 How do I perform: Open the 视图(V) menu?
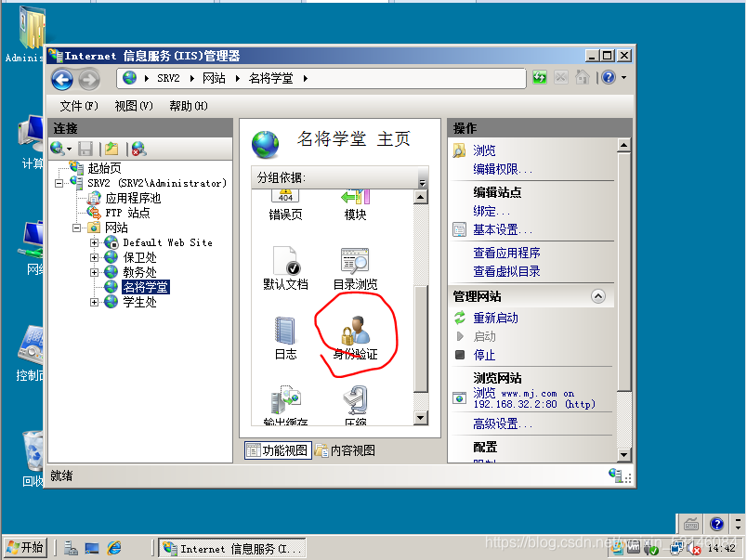click(134, 106)
